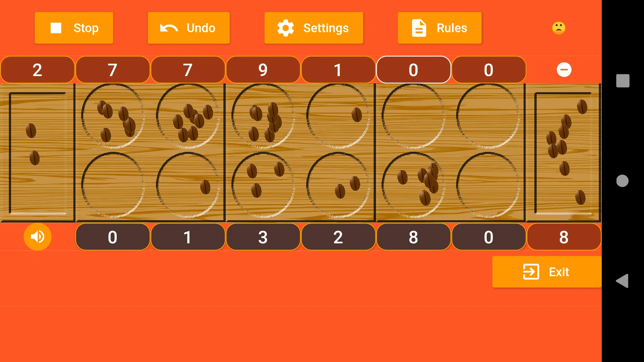Tap the top score counter showing 1
Viewport: 644px width, 362px height.
point(338,70)
